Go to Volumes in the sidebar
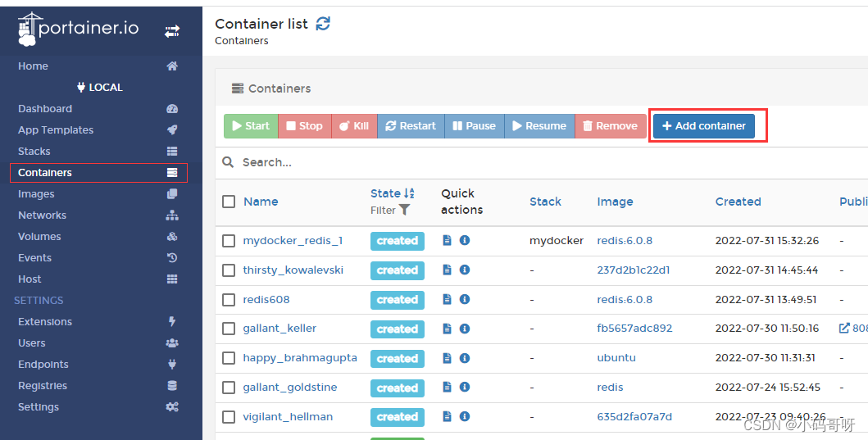Viewport: 868px width, 440px height. pos(39,237)
